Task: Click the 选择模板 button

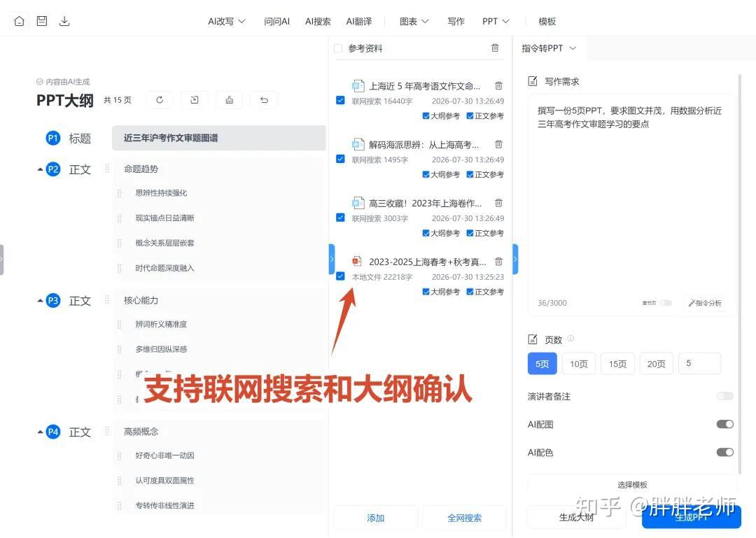Action: [633, 485]
